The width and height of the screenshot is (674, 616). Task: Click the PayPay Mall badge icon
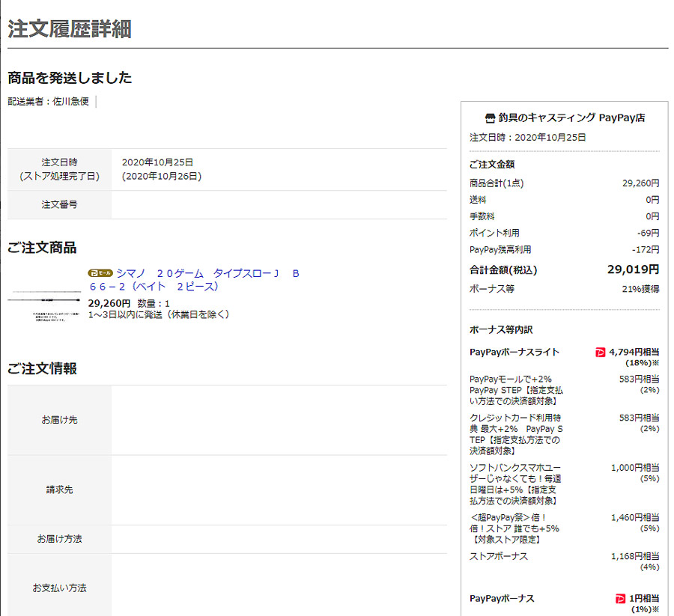pos(100,273)
